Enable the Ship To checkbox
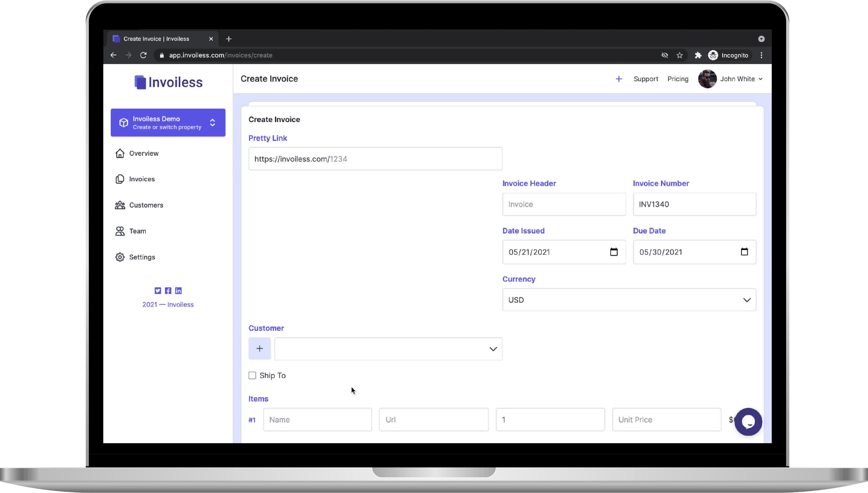The image size is (868, 493). point(252,375)
